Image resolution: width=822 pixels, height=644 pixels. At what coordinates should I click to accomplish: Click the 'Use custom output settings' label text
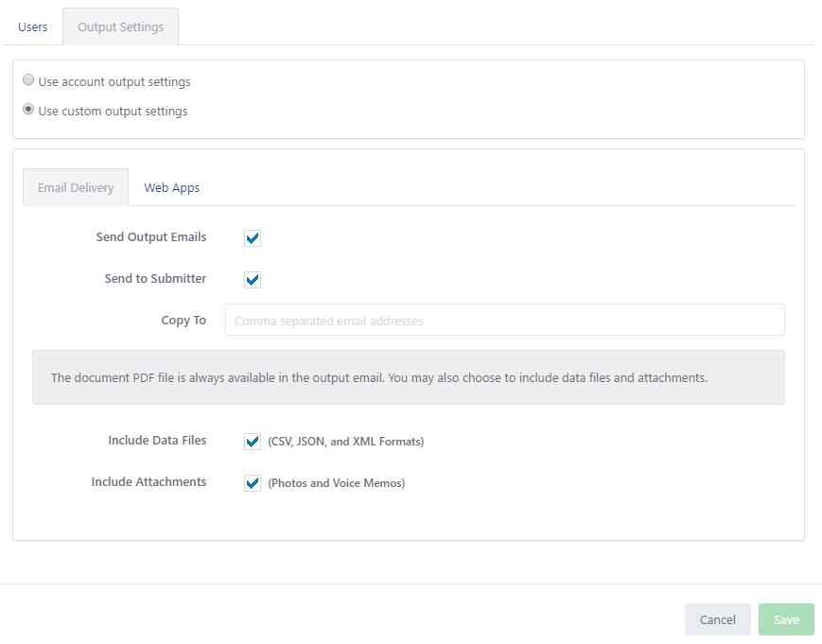113,111
